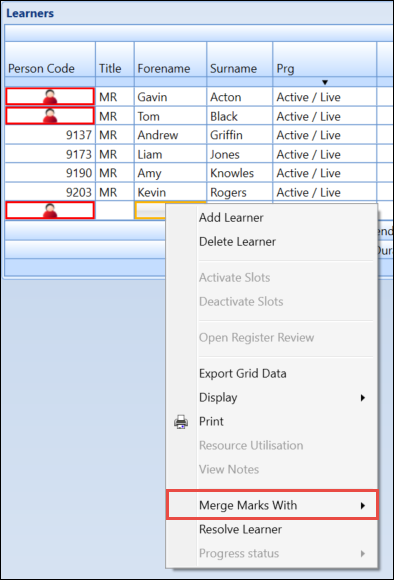Select Print in the context menu

coord(211,422)
